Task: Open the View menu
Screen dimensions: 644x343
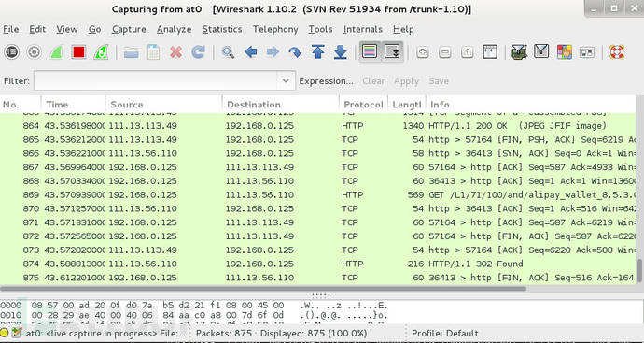Action: [67, 29]
